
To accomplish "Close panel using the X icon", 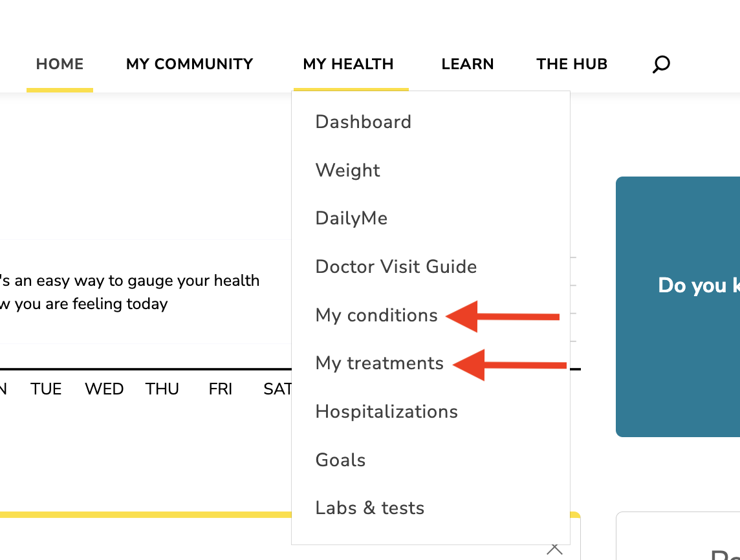I will (x=554, y=549).
